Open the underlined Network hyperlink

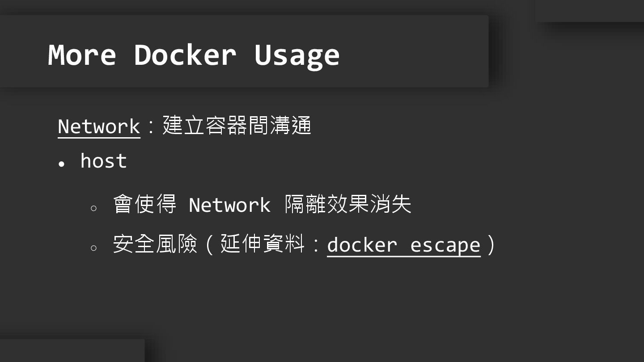99,126
